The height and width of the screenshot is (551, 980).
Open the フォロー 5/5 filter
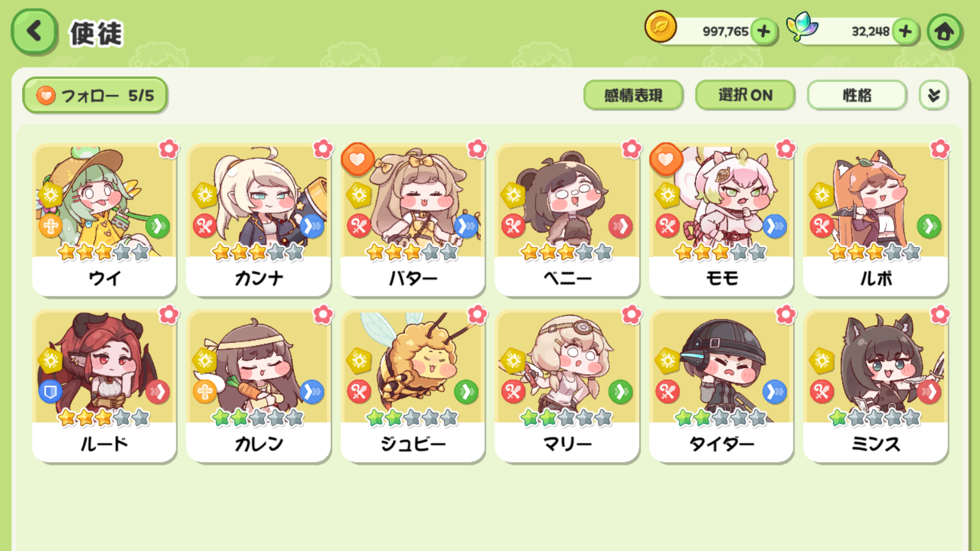(x=95, y=96)
